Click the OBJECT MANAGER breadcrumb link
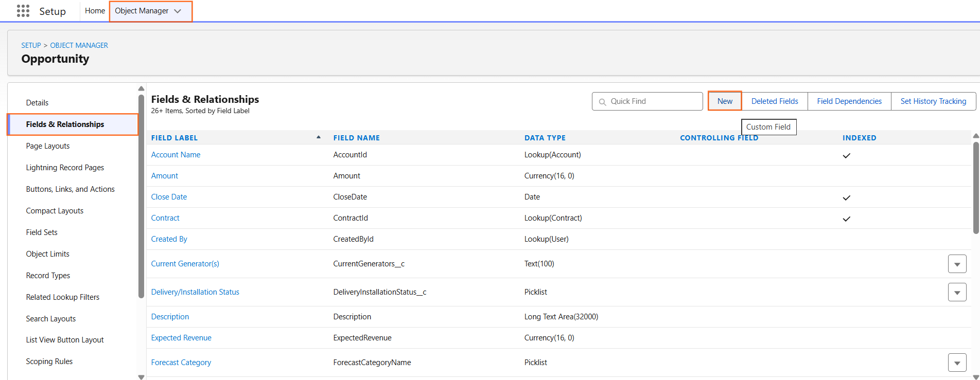The image size is (980, 380). click(79, 45)
